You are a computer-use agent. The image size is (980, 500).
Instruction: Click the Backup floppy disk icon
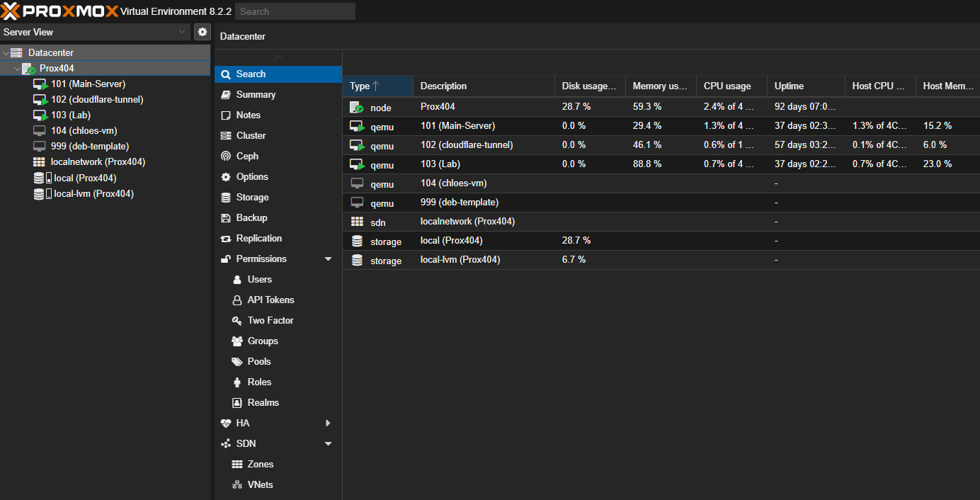226,218
